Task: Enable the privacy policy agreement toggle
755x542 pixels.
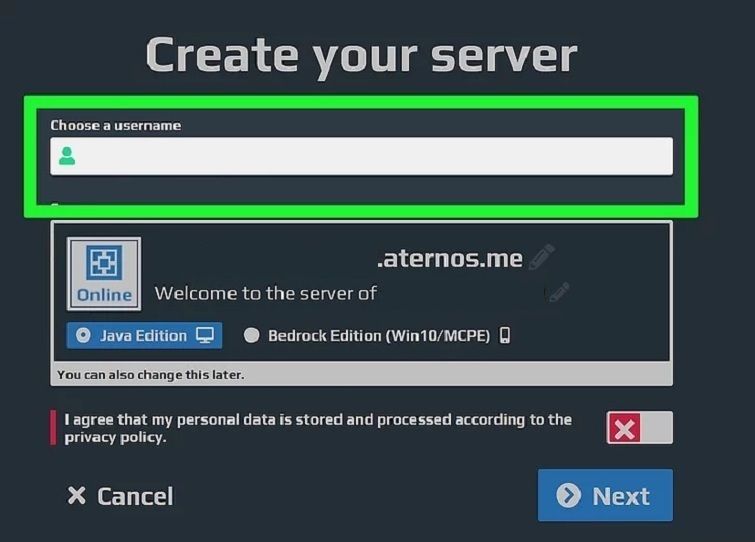Action: pyautogui.click(x=639, y=428)
